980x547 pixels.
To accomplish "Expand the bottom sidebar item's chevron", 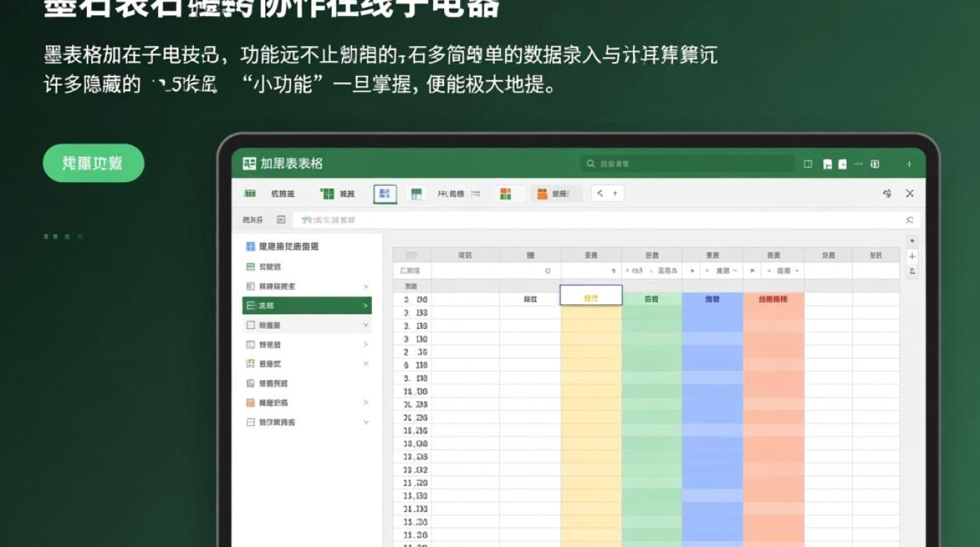I will click(365, 422).
